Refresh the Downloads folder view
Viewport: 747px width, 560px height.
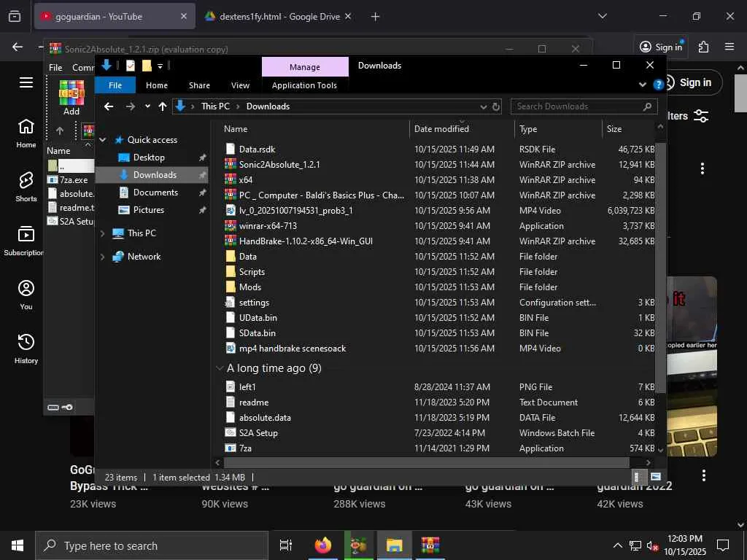[495, 106]
